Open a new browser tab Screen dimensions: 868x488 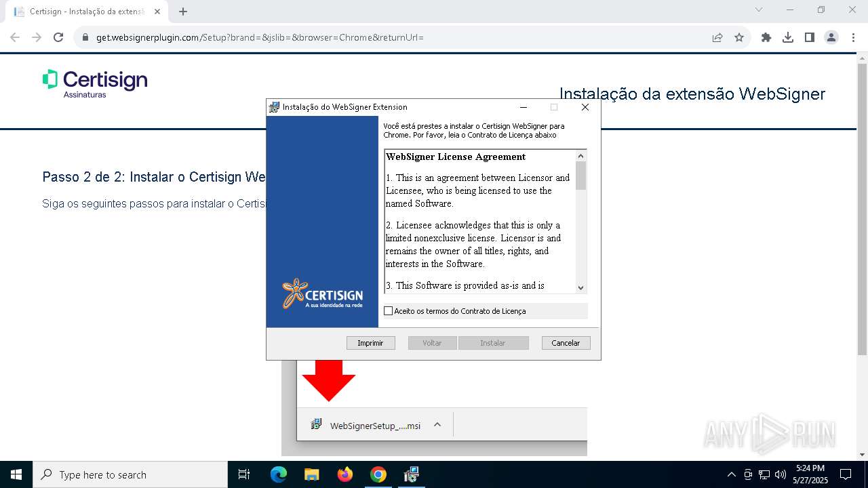click(183, 12)
